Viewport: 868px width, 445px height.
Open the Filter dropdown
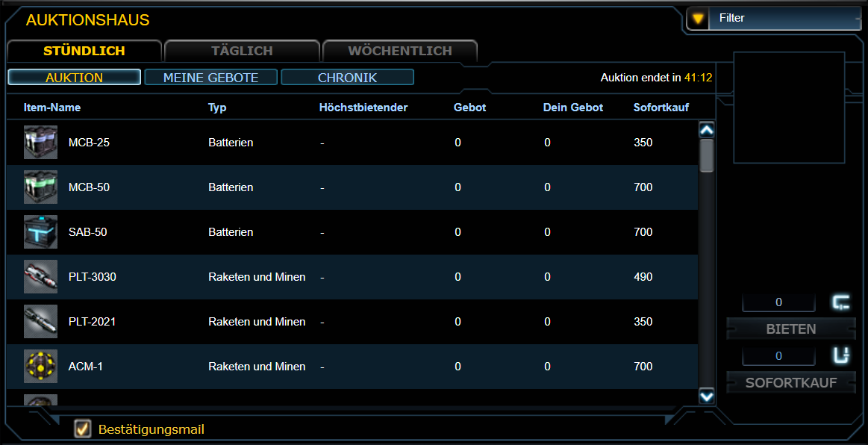[x=773, y=18]
